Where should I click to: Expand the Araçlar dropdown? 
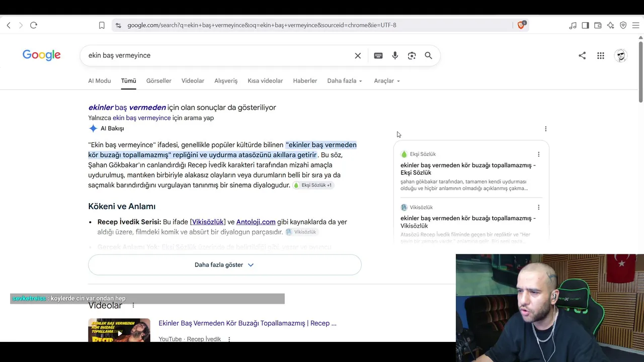(x=387, y=81)
